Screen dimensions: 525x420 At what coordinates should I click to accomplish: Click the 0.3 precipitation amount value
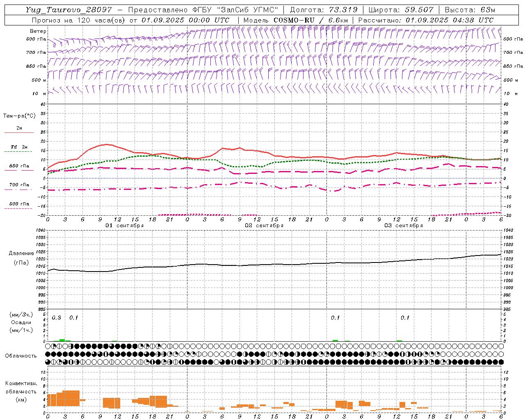(56, 318)
